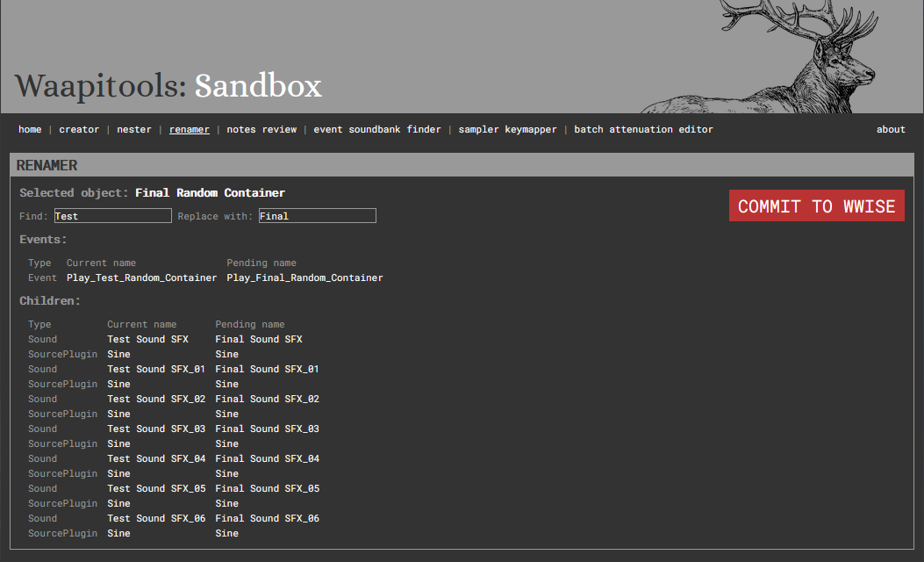Click pending name Final Sound SFX_03

(267, 429)
